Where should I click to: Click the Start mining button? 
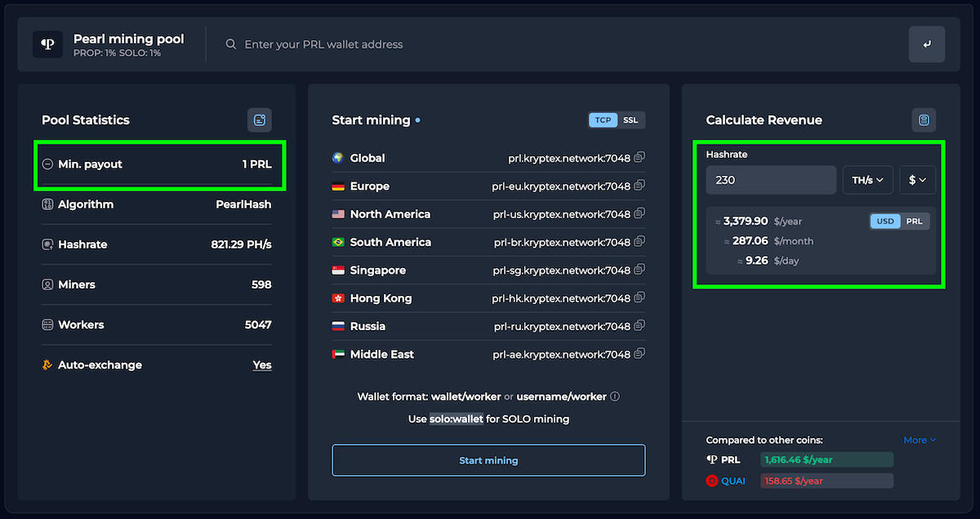click(x=488, y=460)
